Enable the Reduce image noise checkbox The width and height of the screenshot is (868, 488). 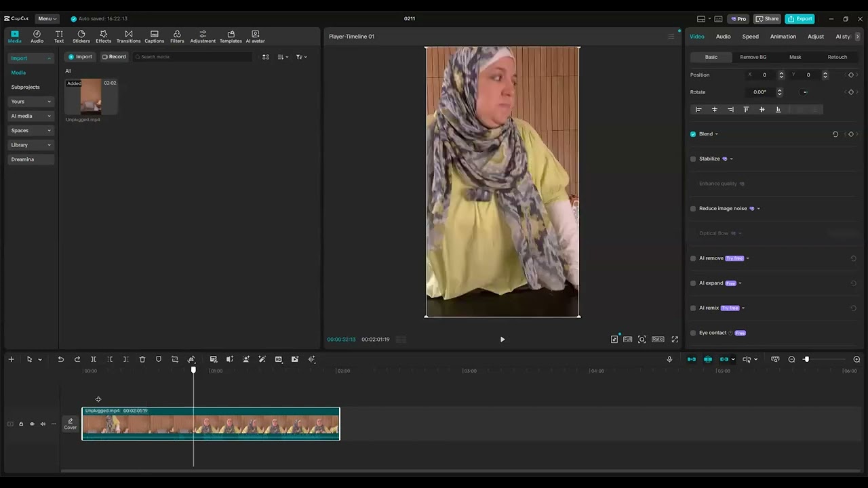[x=693, y=209]
